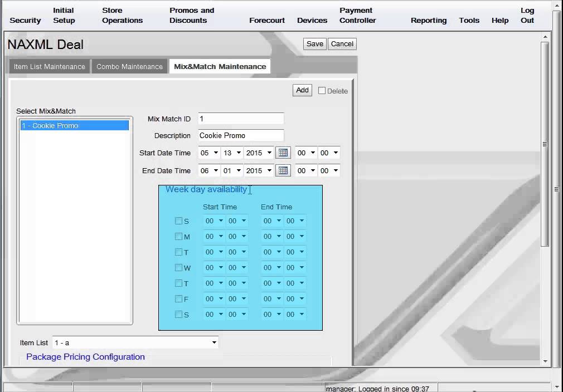Open Sunday Start Time minute dropdown
This screenshot has width=563, height=392.
[x=237, y=221]
